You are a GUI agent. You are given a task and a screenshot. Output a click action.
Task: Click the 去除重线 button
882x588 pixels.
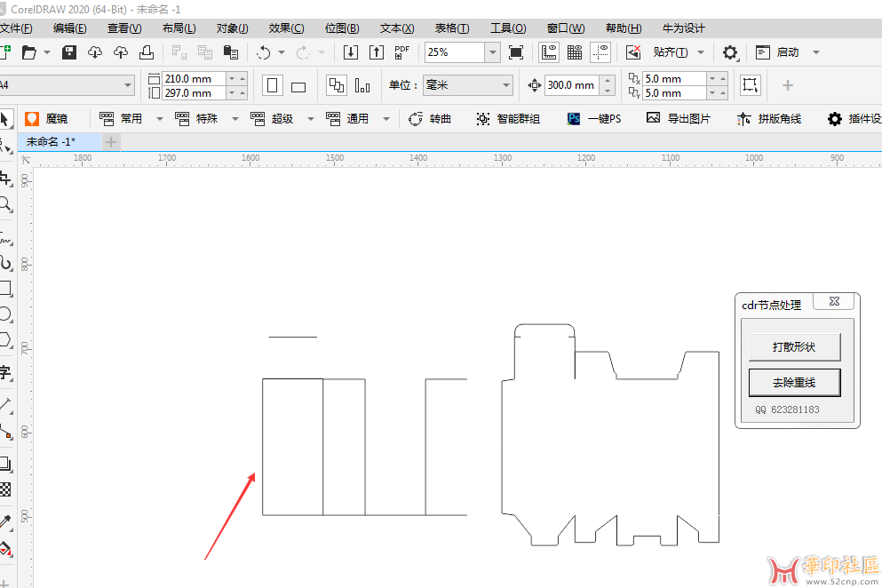coord(794,383)
